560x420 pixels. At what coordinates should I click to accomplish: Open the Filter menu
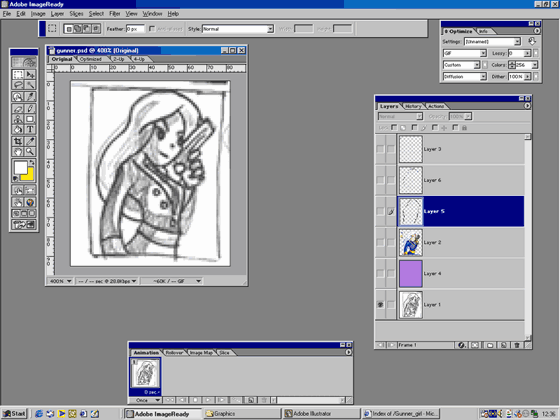(115, 14)
